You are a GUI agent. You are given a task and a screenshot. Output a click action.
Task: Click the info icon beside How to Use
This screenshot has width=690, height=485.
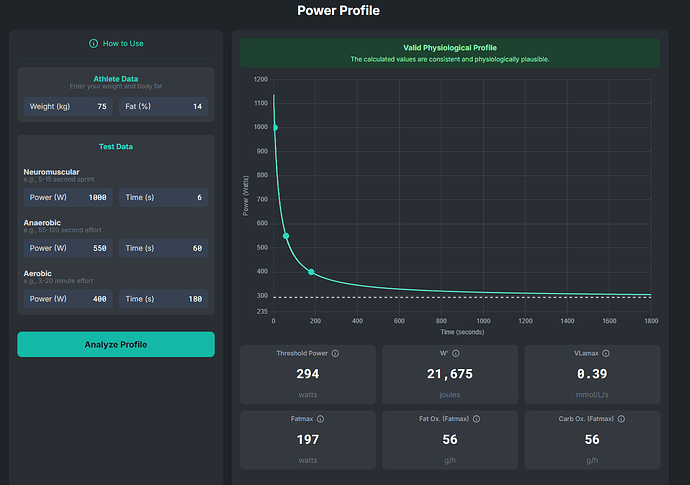click(94, 44)
